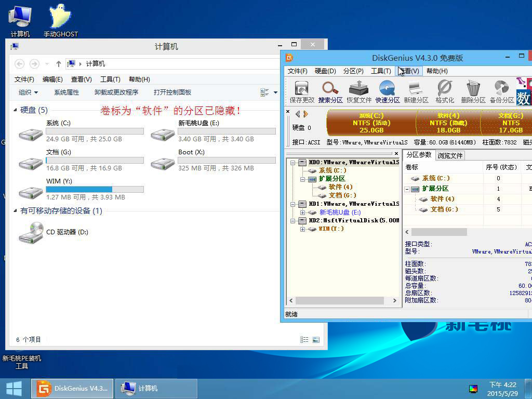The width and height of the screenshot is (532, 399).
Task: Switch to 计算机 taskbar button
Action: tap(156, 389)
